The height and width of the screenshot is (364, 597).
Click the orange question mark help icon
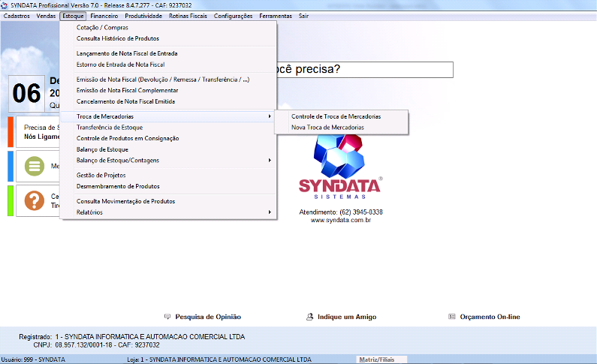[35, 200]
